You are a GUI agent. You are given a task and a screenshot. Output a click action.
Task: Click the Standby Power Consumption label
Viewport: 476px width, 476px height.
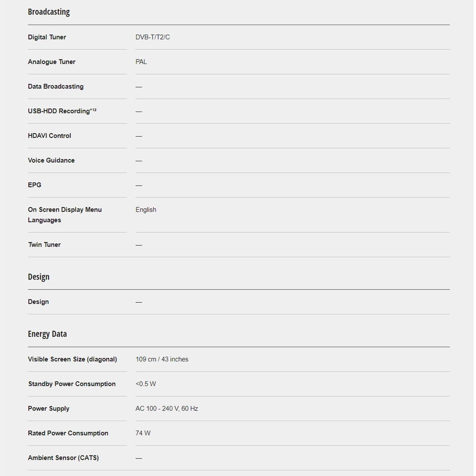pyautogui.click(x=72, y=384)
